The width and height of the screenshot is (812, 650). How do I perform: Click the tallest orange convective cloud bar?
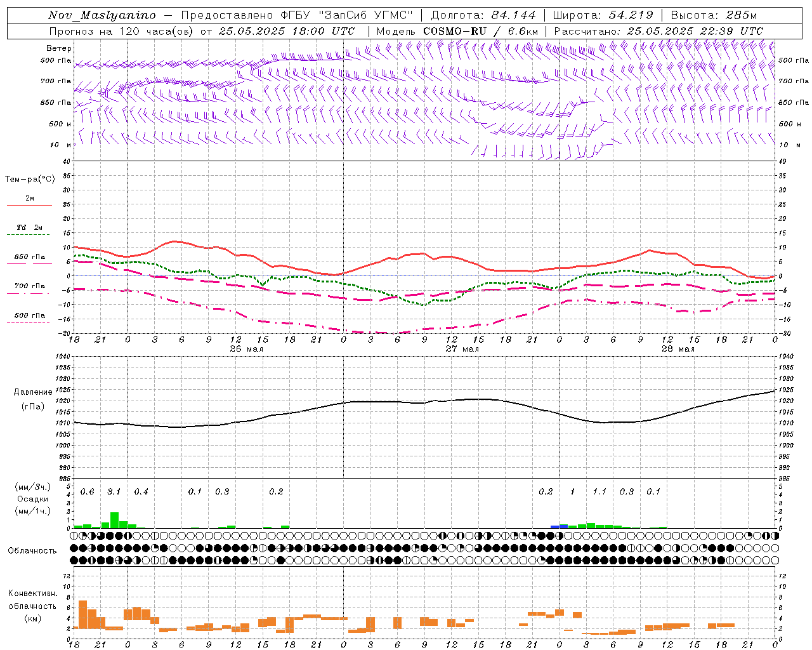click(82, 614)
